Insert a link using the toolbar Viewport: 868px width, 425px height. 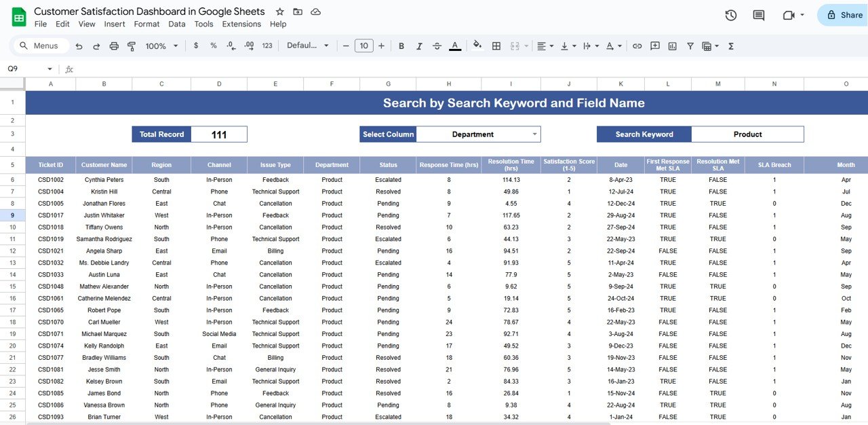[637, 45]
